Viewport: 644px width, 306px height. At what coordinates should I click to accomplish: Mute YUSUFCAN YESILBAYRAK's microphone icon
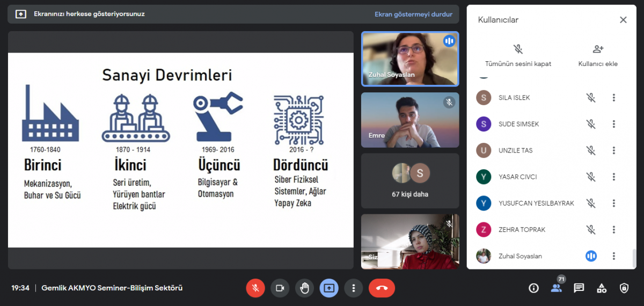(591, 203)
